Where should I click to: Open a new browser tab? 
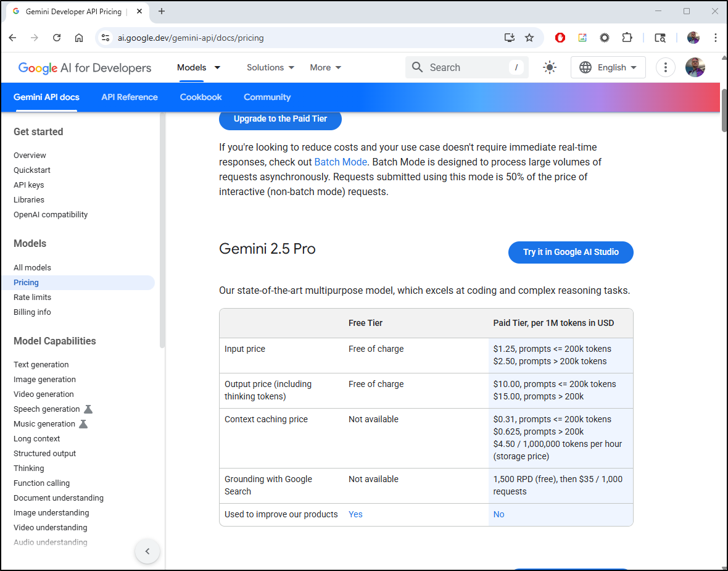pyautogui.click(x=162, y=11)
